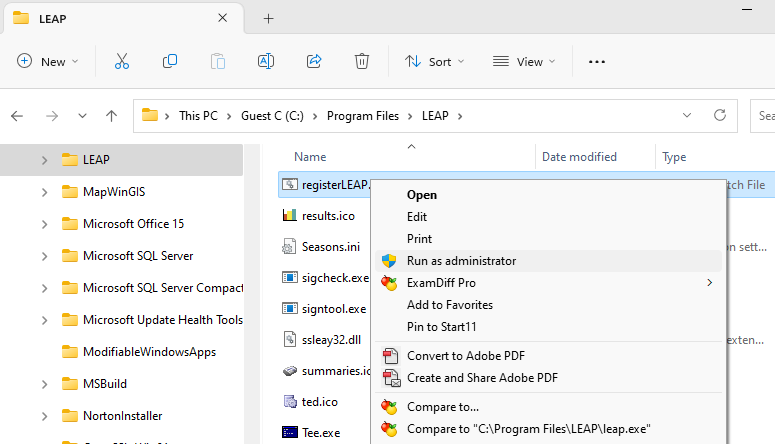This screenshot has height=444, width=775.
Task: Click the ted.ico file icon
Action: coord(289,401)
